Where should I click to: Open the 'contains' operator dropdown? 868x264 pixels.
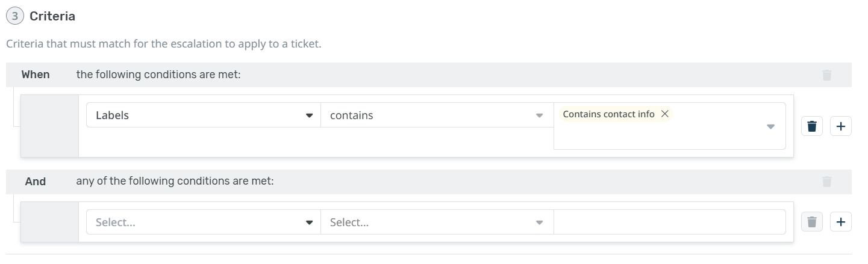(x=436, y=115)
